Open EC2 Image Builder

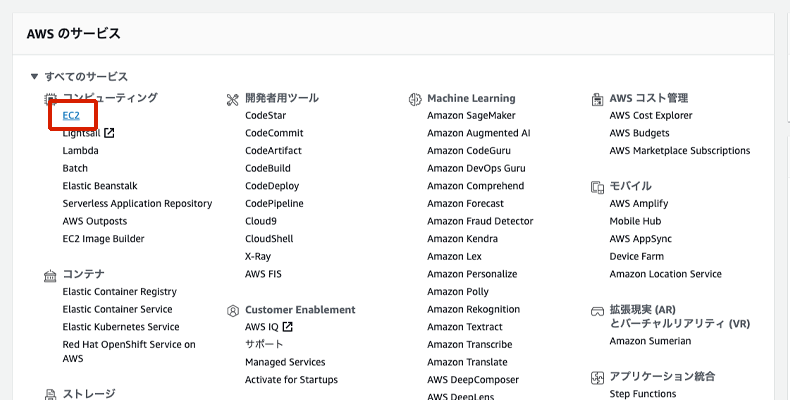103,239
